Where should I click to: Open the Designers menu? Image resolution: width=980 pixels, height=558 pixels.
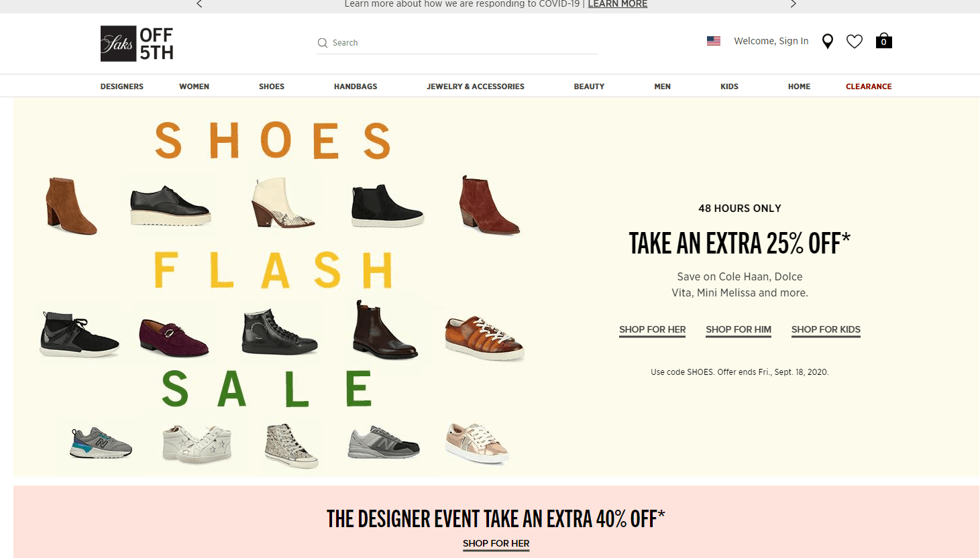[x=122, y=87]
